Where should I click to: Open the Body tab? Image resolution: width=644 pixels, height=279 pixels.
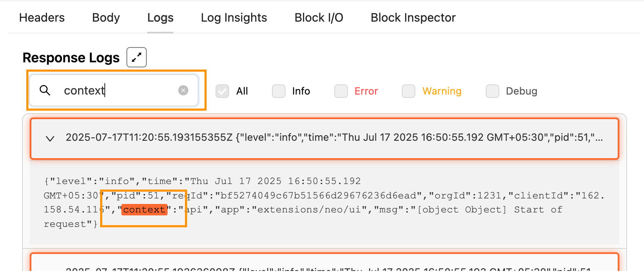pos(106,18)
